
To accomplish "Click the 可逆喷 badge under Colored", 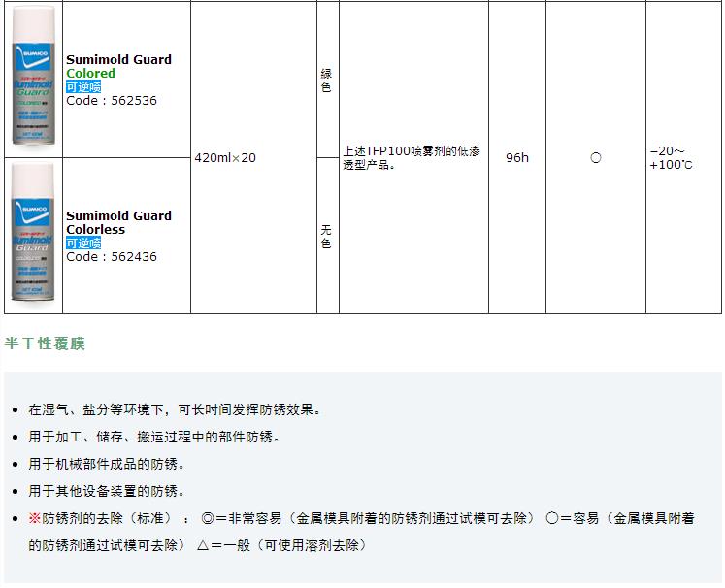I will 83,87.
